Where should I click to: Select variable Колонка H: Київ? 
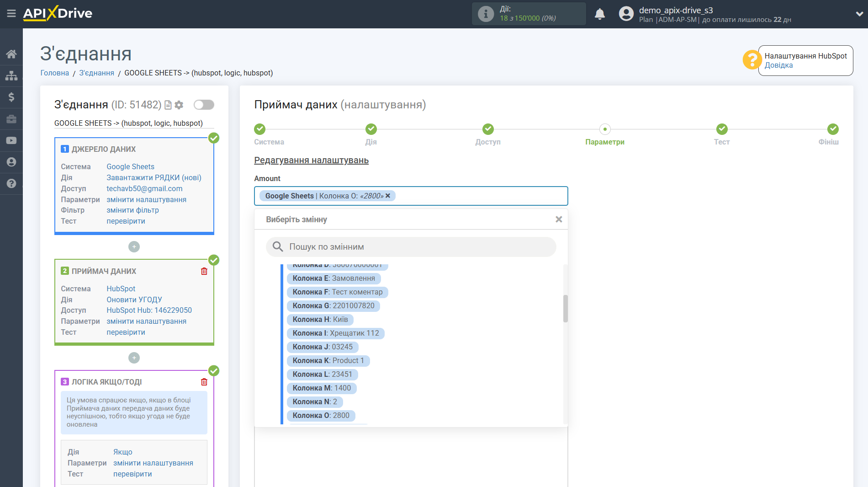(320, 319)
